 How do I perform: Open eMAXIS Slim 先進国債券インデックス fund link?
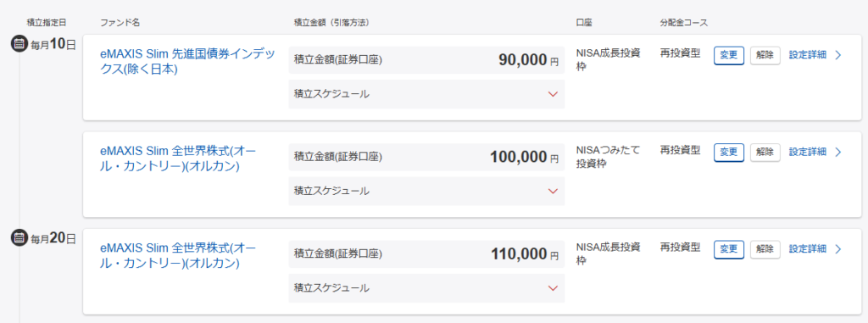click(x=187, y=62)
